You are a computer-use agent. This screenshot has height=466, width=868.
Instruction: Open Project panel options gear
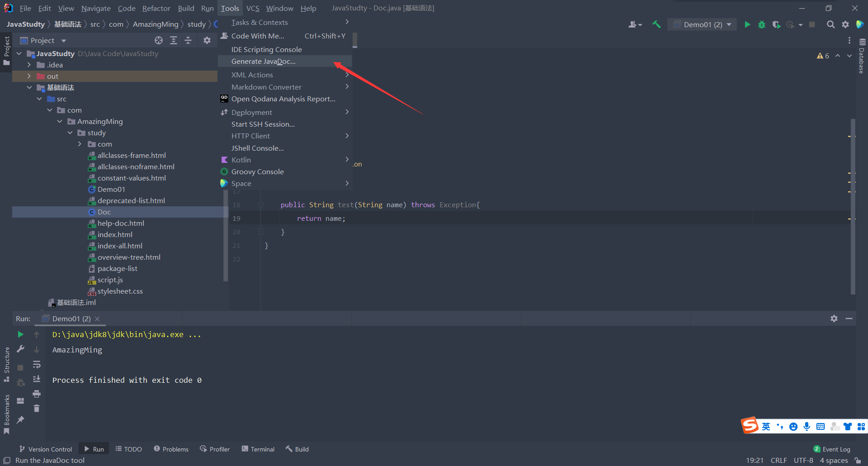[x=207, y=40]
